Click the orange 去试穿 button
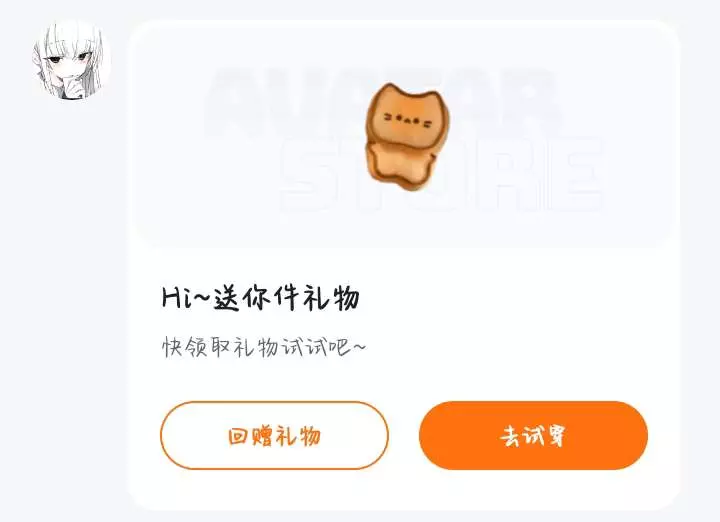The image size is (720, 522). coord(533,435)
